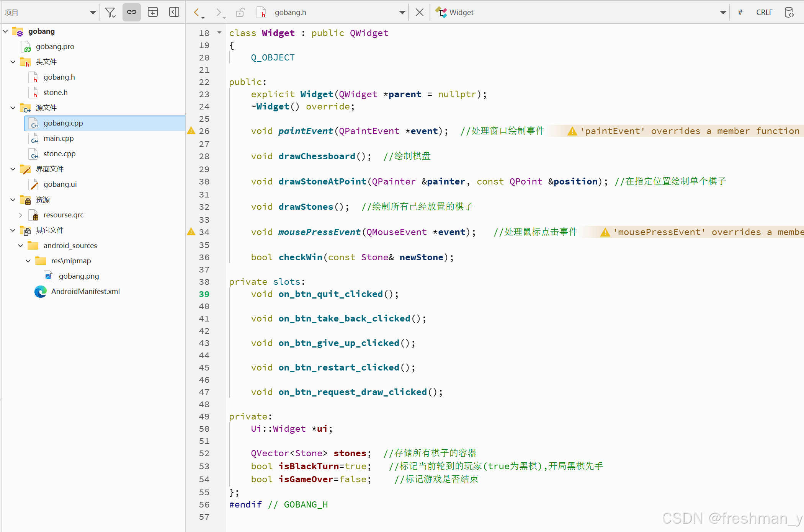Viewport: 804px width, 532px height.
Task: Open the project view selector dropdown
Action: coord(93,13)
